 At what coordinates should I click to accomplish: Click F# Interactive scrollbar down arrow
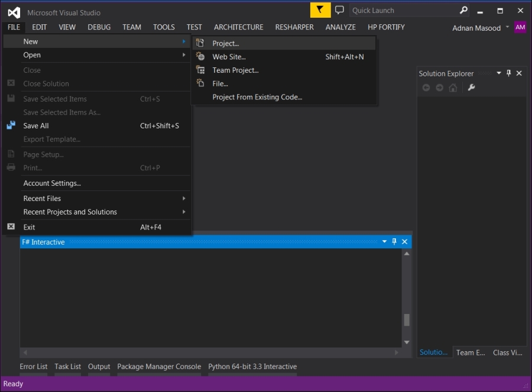407,342
